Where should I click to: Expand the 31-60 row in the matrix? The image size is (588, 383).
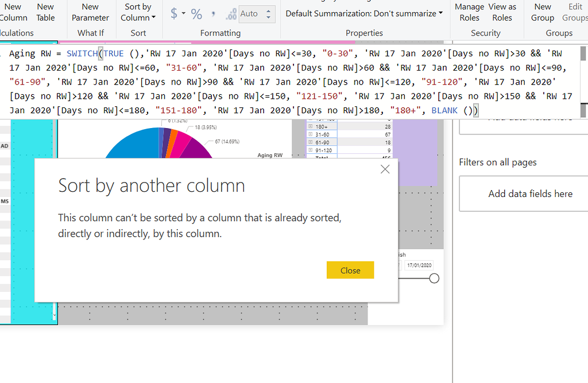point(310,133)
